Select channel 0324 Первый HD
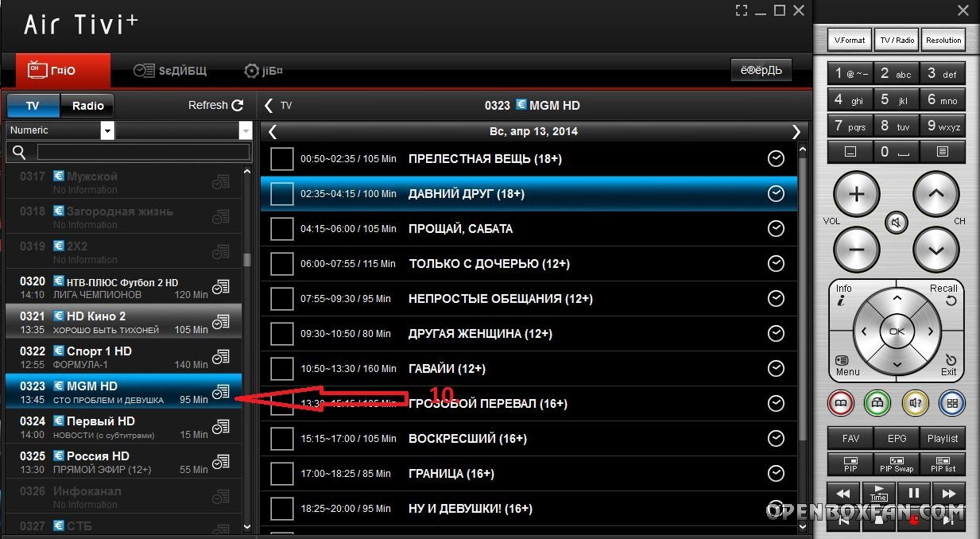 point(123,427)
